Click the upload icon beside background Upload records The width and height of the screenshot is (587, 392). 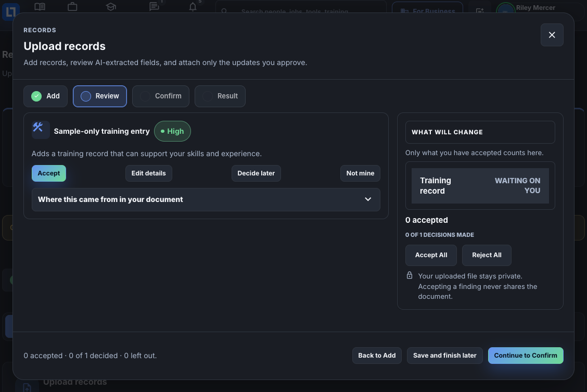click(x=27, y=387)
